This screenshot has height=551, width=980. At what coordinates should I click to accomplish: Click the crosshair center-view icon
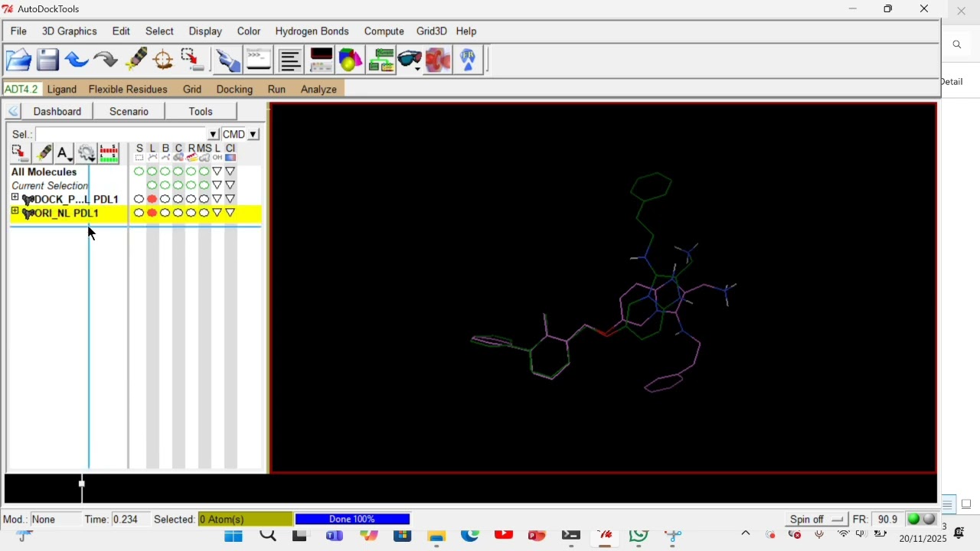164,60
